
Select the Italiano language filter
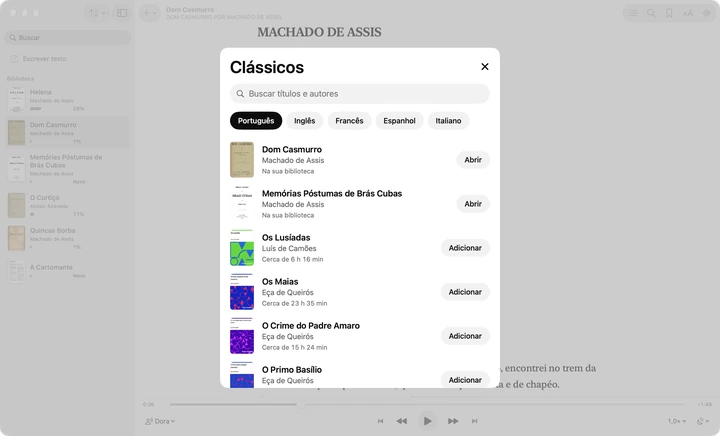(x=448, y=121)
